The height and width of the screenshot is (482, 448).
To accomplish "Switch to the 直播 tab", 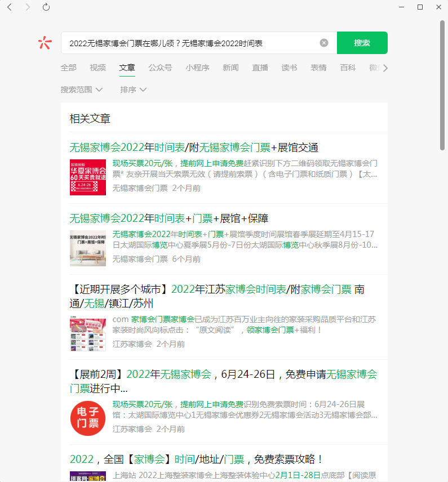I will pos(260,68).
